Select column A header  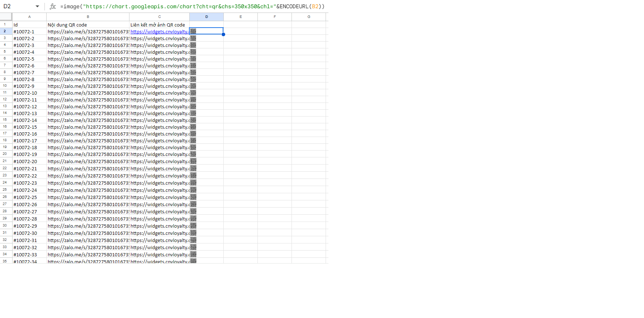(29, 17)
